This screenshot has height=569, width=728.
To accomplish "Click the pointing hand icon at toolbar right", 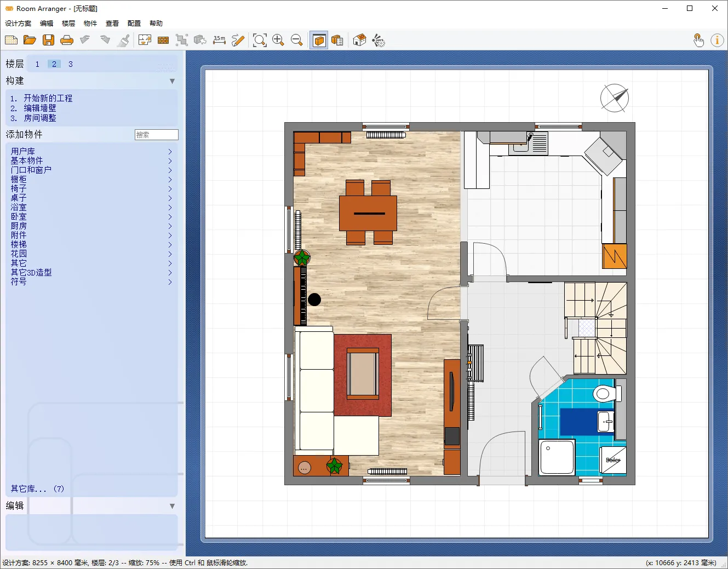I will pos(699,39).
